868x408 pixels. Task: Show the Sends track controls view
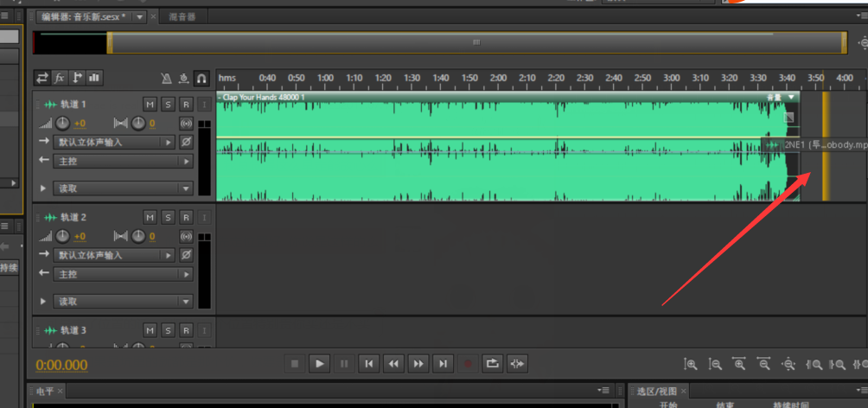click(x=77, y=78)
